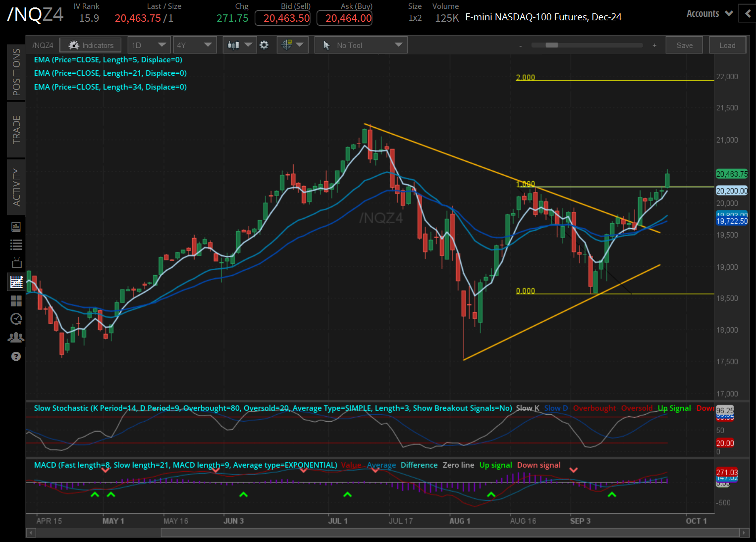Image resolution: width=756 pixels, height=542 pixels.
Task: Open the community people sidebar icon
Action: pyautogui.click(x=16, y=338)
